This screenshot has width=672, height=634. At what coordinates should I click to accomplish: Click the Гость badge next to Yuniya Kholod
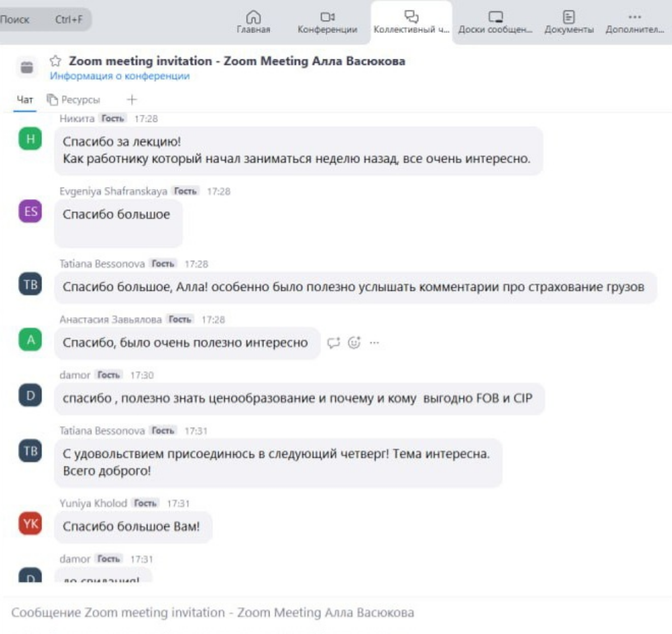(x=145, y=504)
